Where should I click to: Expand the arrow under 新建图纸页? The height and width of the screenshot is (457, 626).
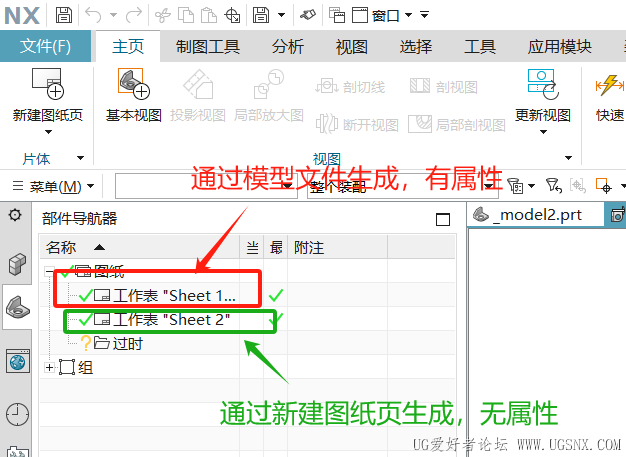click(x=48, y=132)
